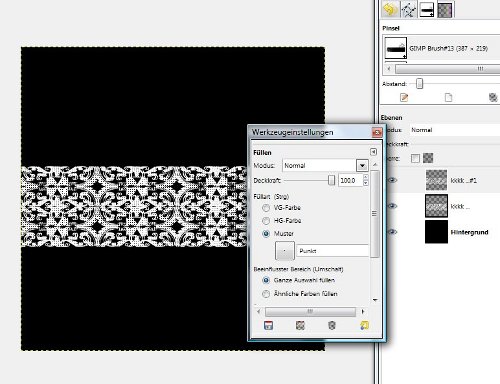Decrease Deckkraft with the spinner down arrow
Viewport: 500px width, 384px height.
click(x=366, y=183)
